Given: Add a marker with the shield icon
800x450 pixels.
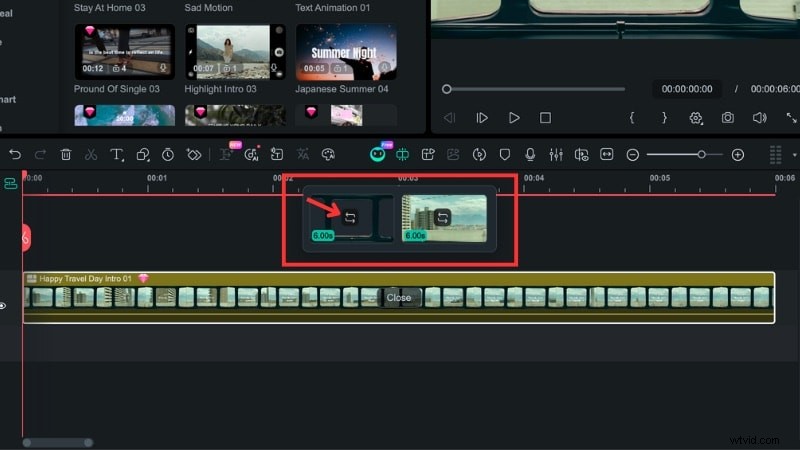Looking at the screenshot, I should (x=505, y=154).
